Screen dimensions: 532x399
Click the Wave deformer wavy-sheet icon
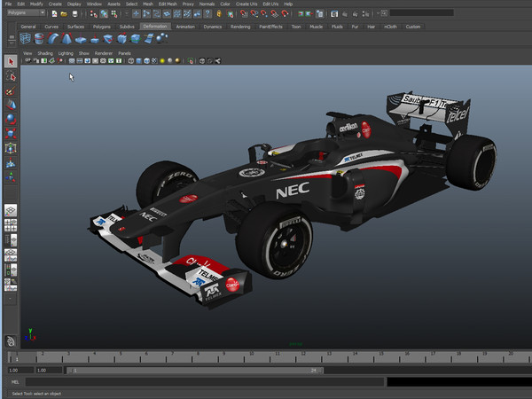click(149, 39)
